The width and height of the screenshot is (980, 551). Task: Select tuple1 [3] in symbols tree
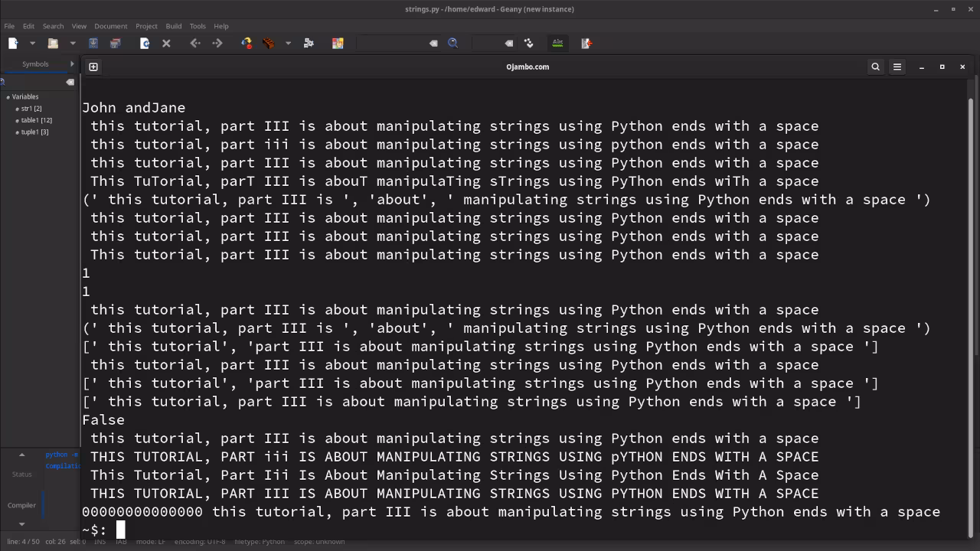click(34, 132)
